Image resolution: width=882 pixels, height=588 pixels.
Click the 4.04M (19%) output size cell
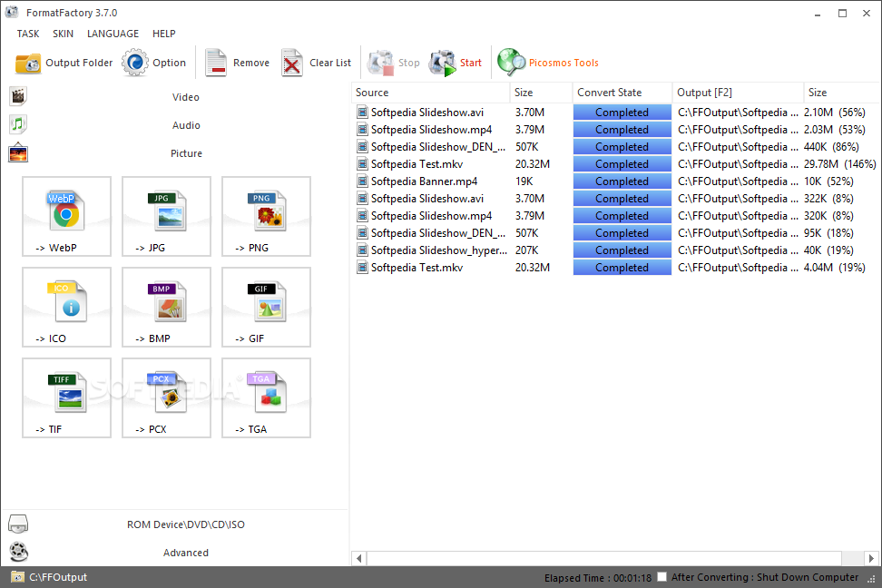click(x=834, y=268)
